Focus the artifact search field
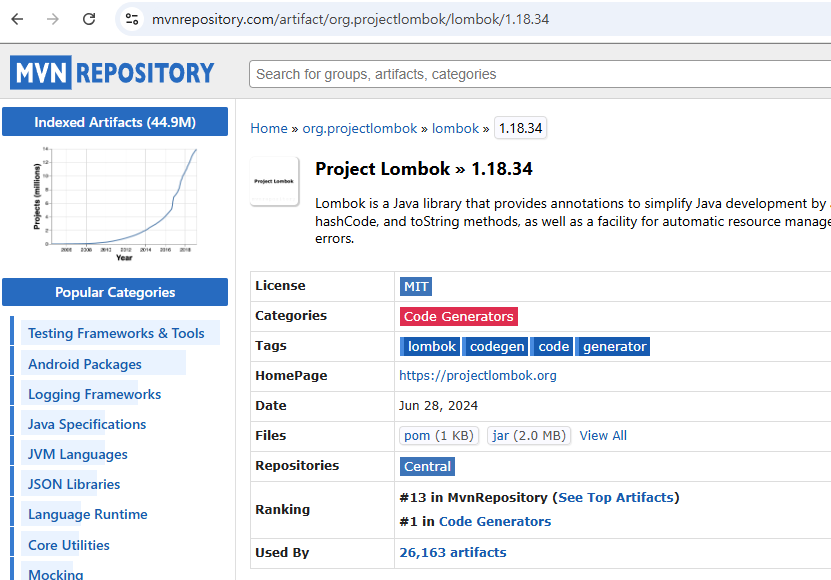831x580 pixels. [x=540, y=74]
